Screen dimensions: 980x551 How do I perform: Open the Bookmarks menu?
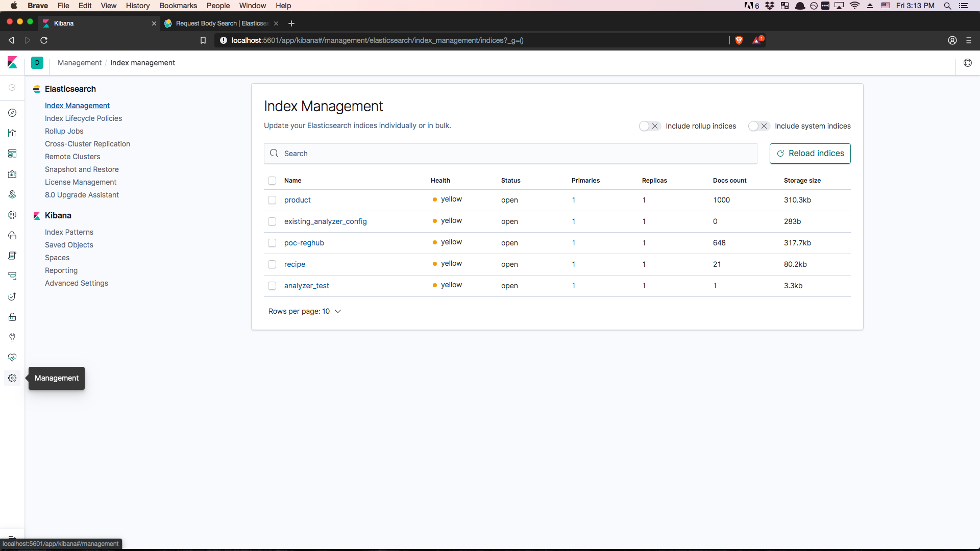click(178, 6)
